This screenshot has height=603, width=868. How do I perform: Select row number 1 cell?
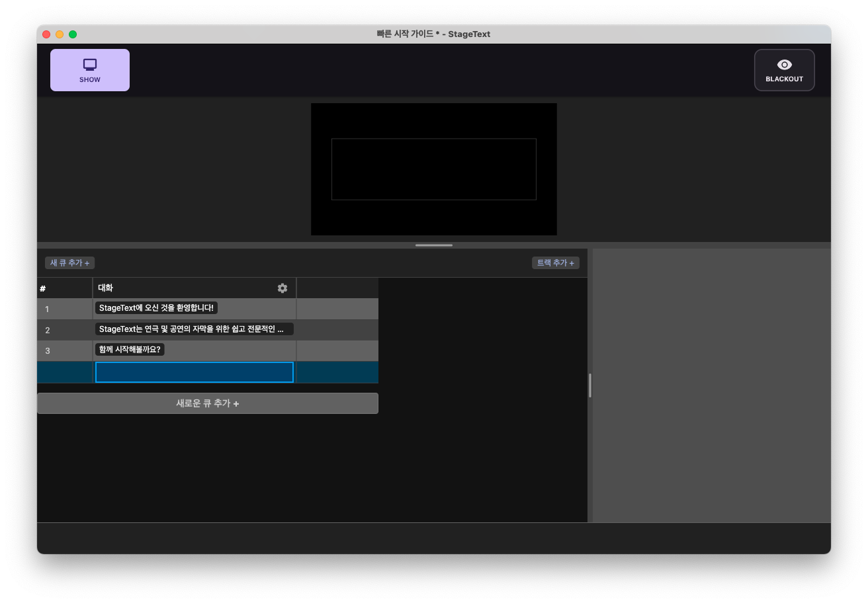(64, 309)
